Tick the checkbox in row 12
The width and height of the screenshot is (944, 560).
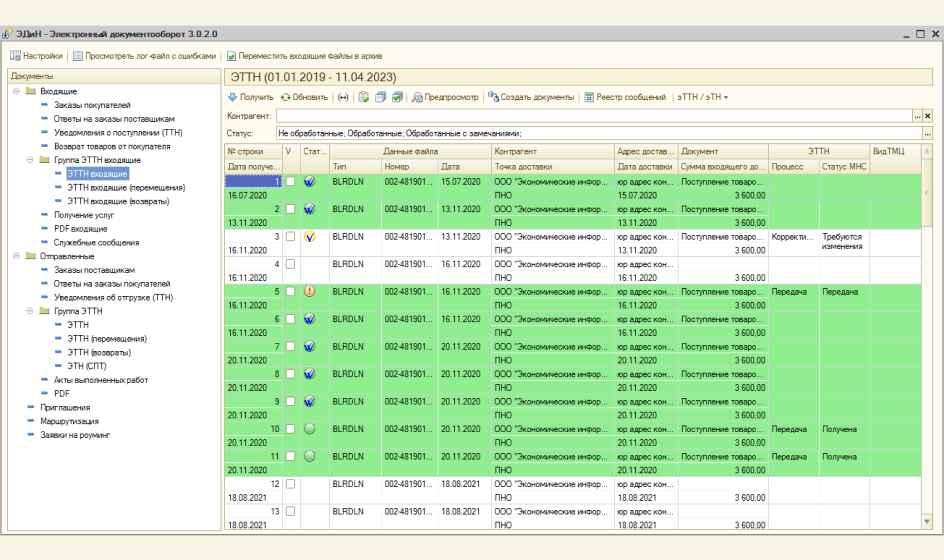tap(290, 484)
